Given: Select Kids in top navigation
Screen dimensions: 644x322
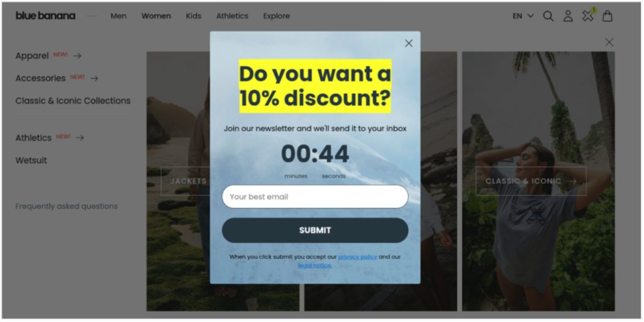Looking at the screenshot, I should pos(194,16).
